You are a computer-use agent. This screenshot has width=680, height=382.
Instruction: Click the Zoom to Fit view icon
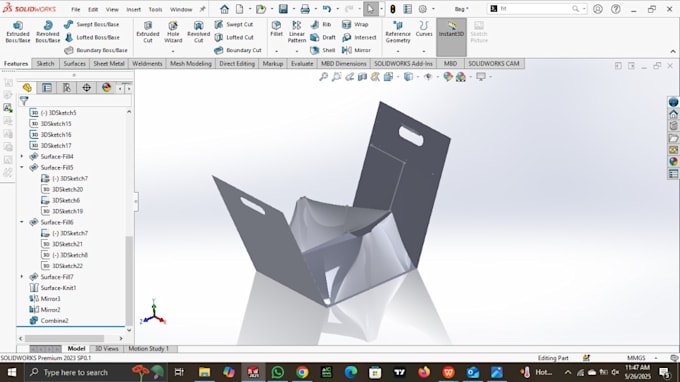(x=324, y=77)
